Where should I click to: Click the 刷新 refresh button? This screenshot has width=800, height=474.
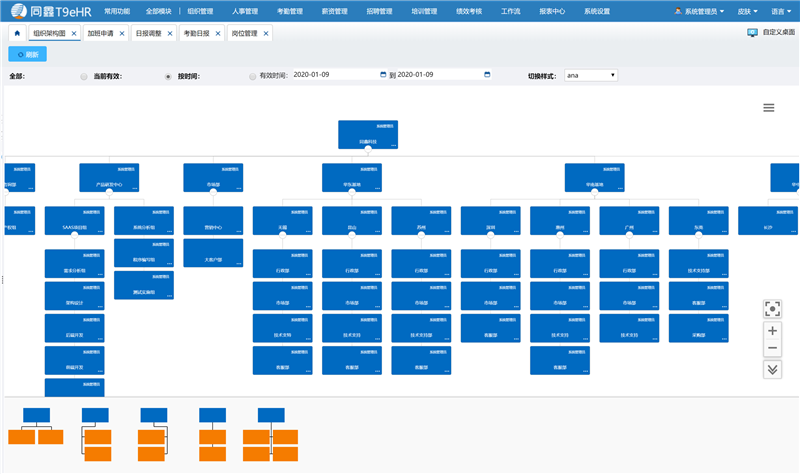click(x=27, y=54)
